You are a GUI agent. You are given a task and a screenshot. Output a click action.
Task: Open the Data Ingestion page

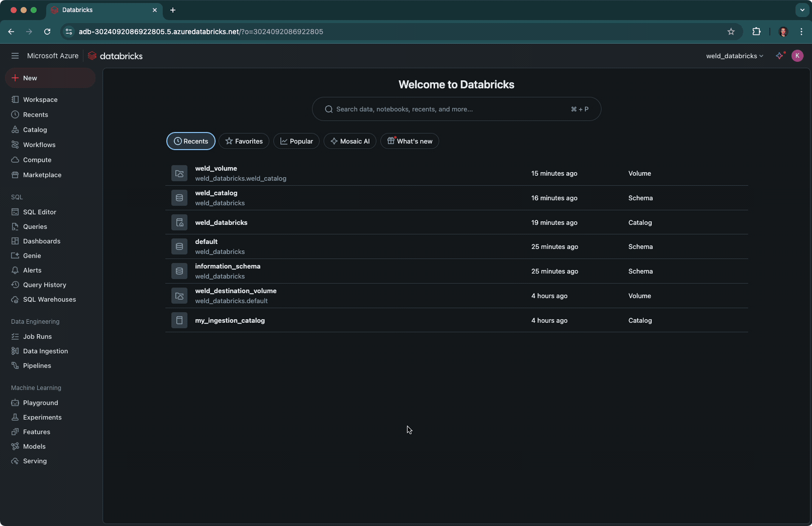tap(45, 351)
